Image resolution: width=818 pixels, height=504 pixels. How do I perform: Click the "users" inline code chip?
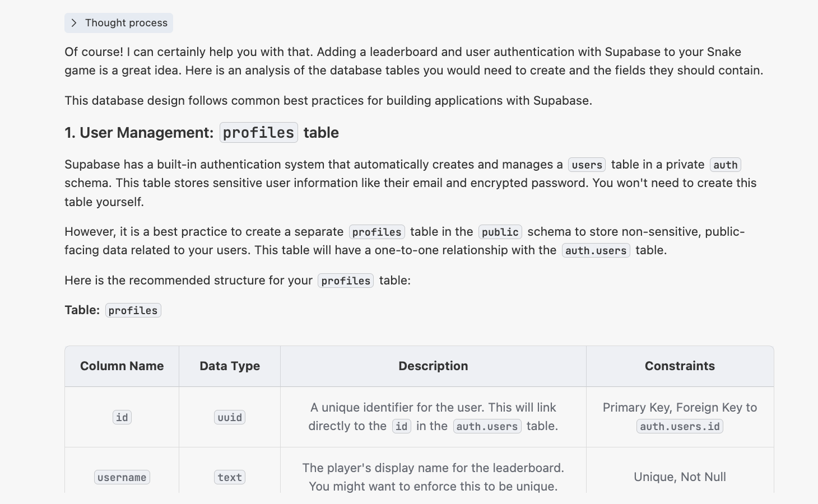pyautogui.click(x=587, y=165)
